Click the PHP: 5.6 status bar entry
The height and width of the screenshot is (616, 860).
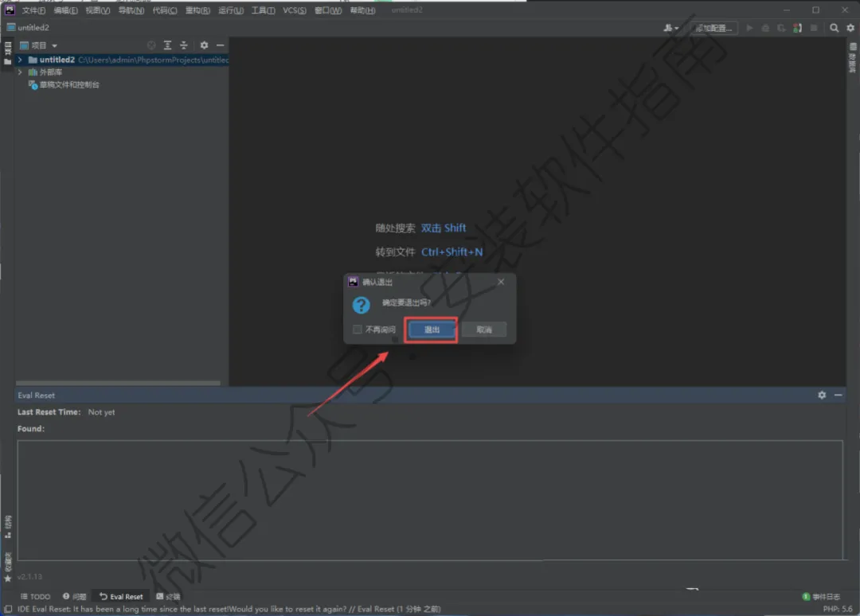[x=838, y=609]
